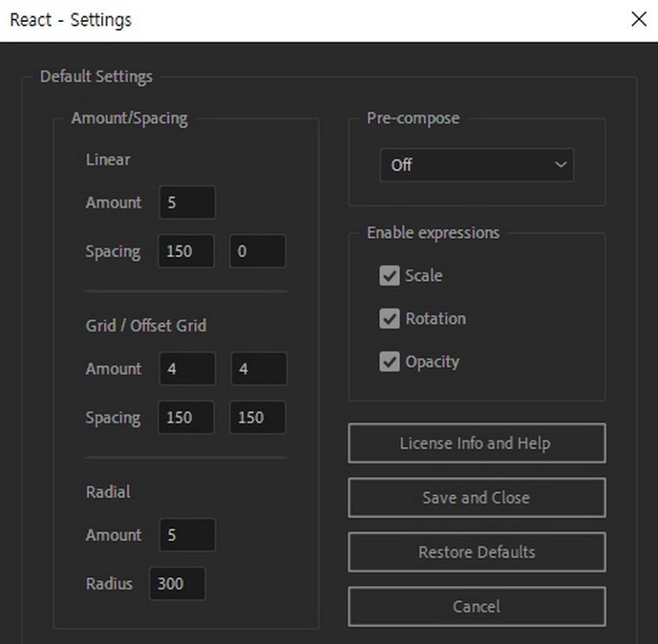
Task: Cancel the settings dialog
Action: click(x=477, y=607)
